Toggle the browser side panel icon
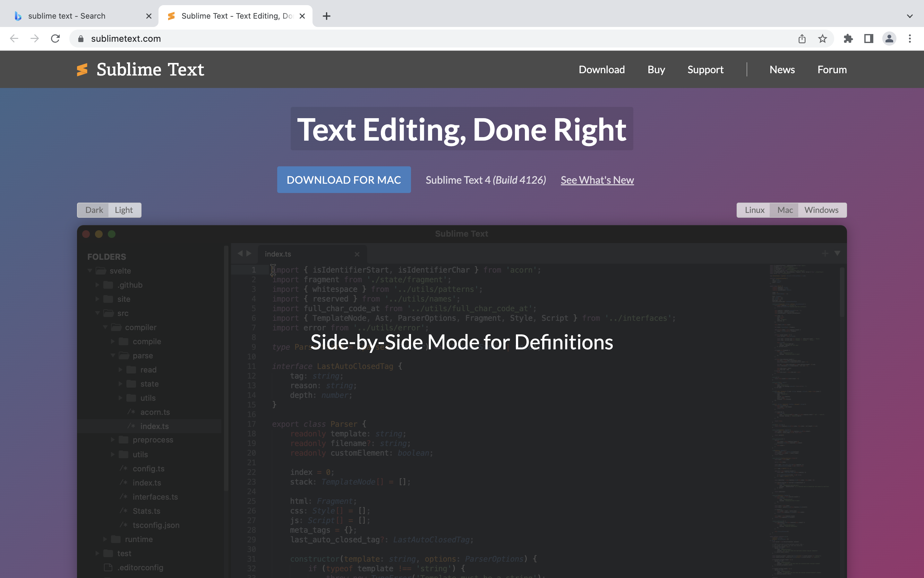 868,39
